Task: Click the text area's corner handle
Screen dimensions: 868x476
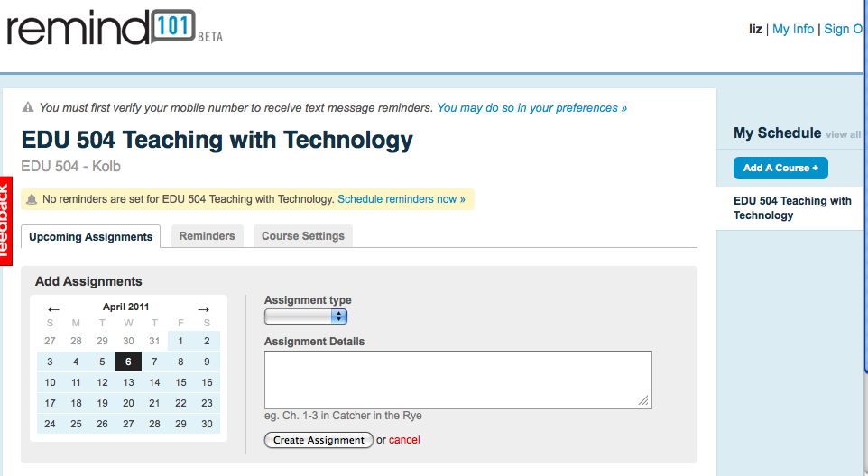Action: tap(643, 401)
